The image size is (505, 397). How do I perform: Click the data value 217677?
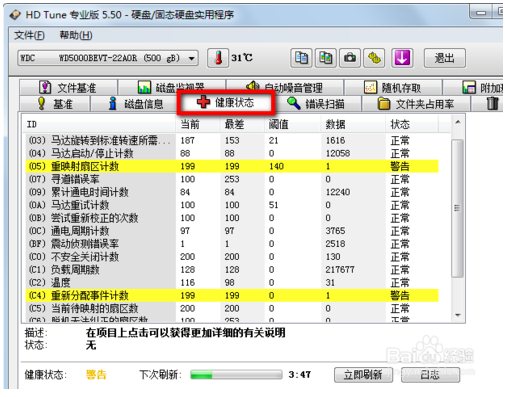pos(340,269)
